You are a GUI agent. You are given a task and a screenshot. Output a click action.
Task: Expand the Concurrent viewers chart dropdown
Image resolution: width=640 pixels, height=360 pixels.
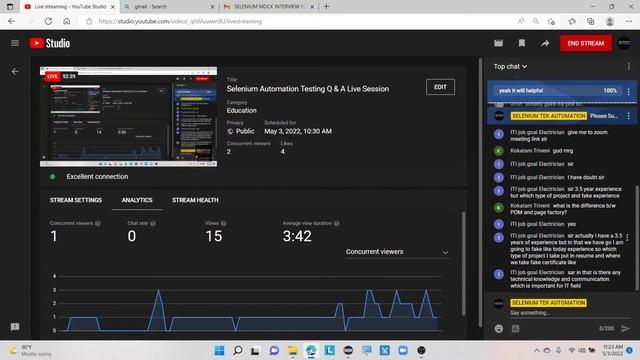[x=397, y=252]
